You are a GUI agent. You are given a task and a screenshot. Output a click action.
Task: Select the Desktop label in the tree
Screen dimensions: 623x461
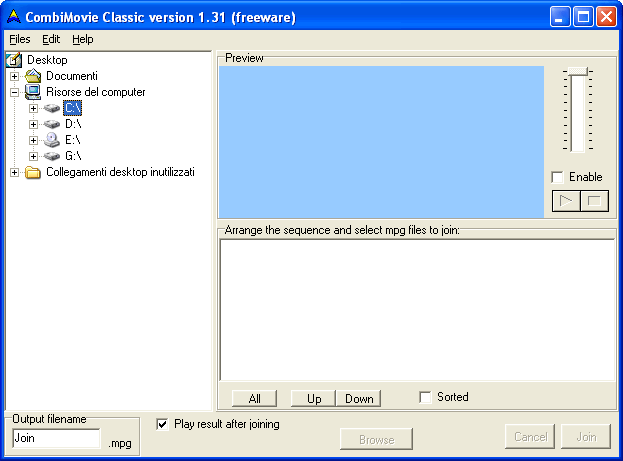pyautogui.click(x=47, y=60)
